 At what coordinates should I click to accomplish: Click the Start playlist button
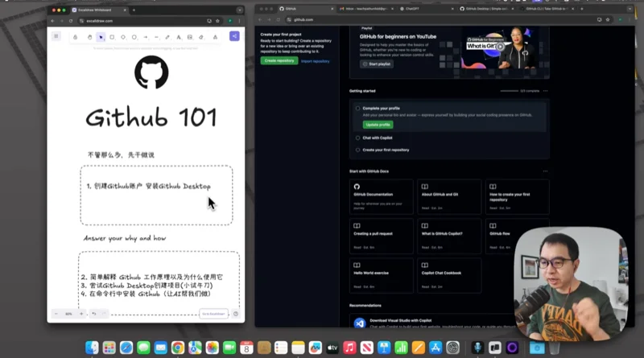point(377,64)
